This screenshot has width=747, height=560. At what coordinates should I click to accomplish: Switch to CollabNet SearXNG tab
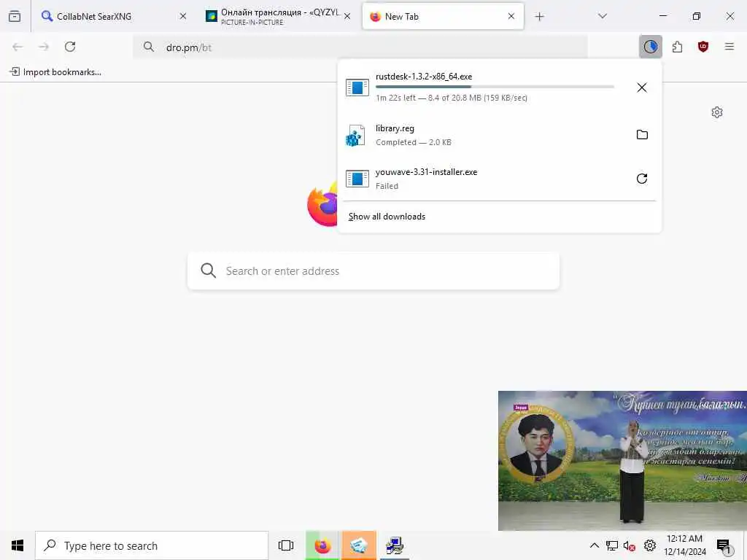(114, 16)
